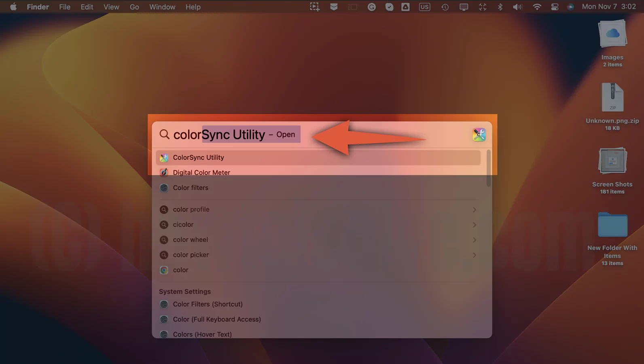This screenshot has width=644, height=364.
Task: Click the Grammarly menu bar icon
Action: [371, 7]
